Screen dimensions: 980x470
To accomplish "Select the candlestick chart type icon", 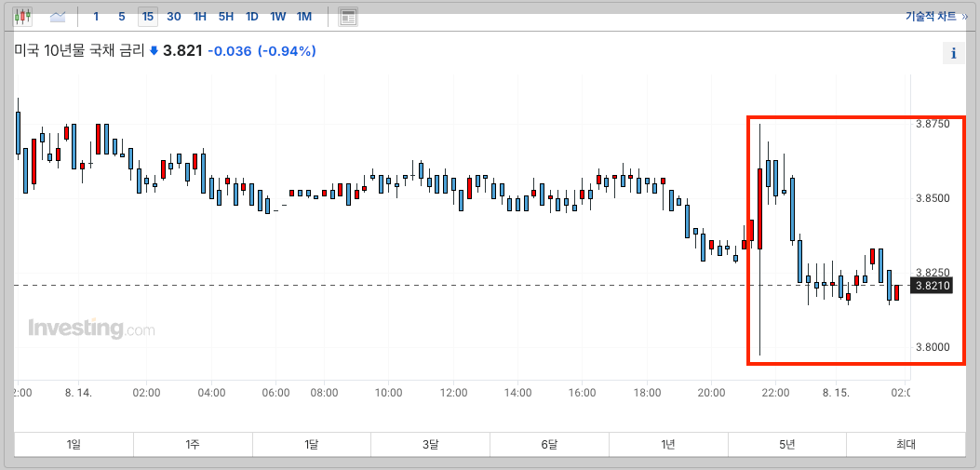I will tap(22, 17).
